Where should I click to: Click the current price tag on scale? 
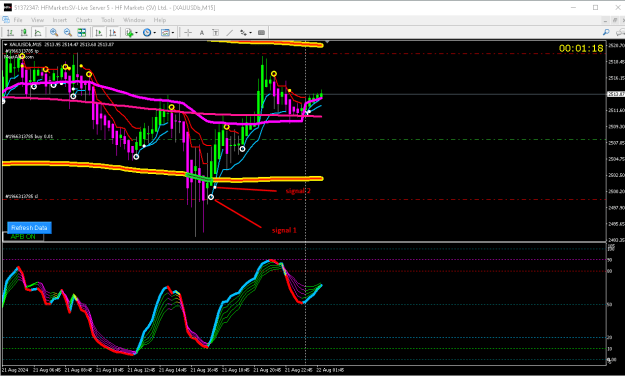click(x=616, y=94)
